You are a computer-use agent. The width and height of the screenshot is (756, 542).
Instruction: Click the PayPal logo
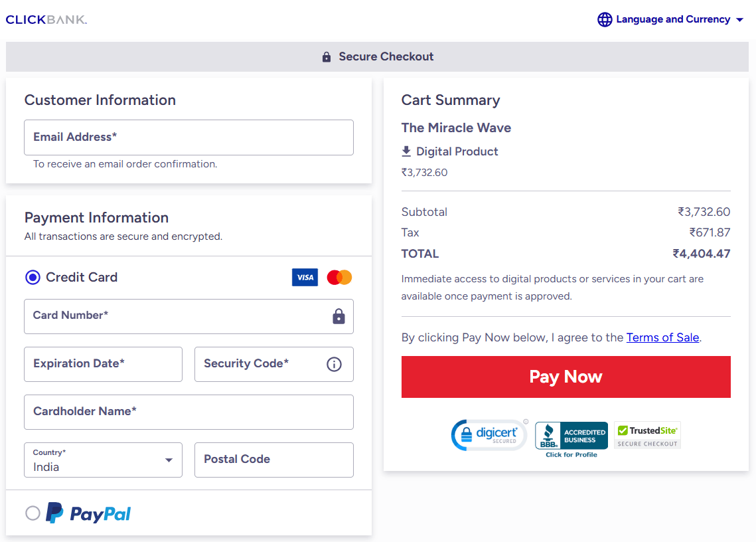point(89,513)
